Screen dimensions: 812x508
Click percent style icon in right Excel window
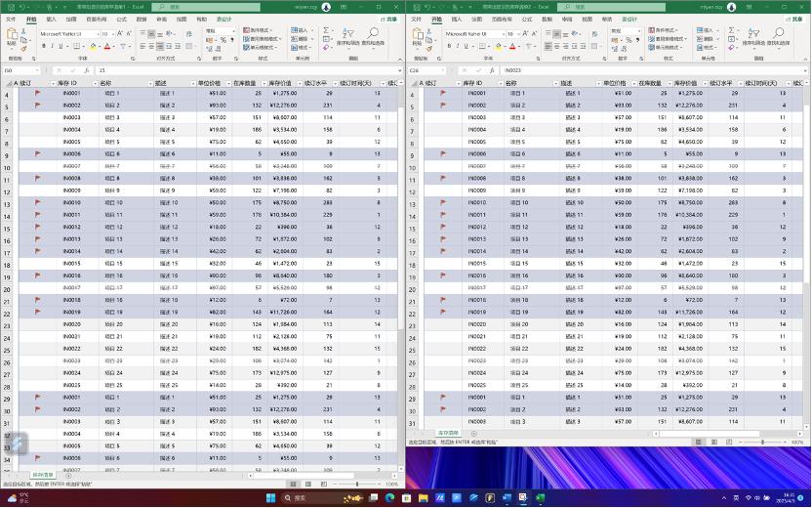pyautogui.click(x=629, y=39)
